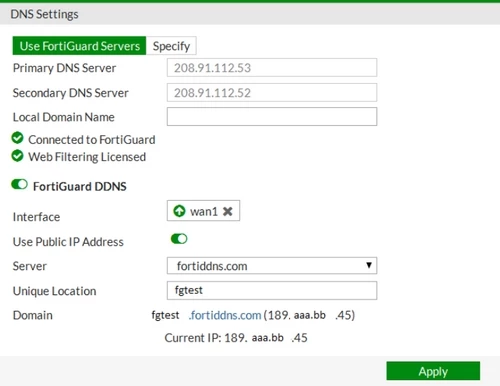Toggle the FortiGuard DDNS switch
The width and height of the screenshot is (500, 386).
click(19, 184)
